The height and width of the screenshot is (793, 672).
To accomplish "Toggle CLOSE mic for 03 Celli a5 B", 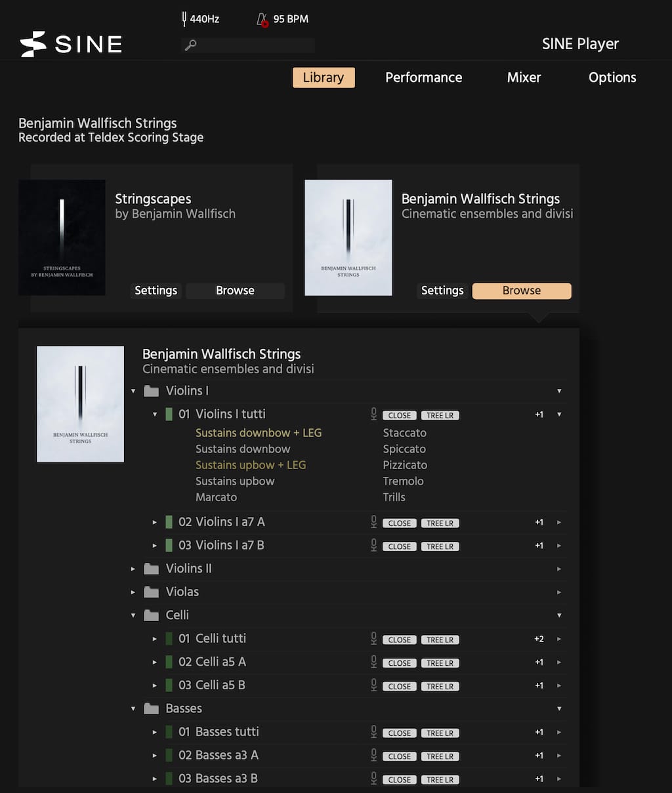I will pyautogui.click(x=399, y=686).
